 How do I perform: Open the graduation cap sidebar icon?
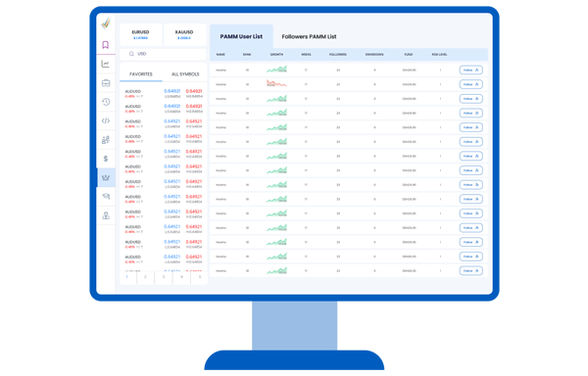(x=106, y=196)
